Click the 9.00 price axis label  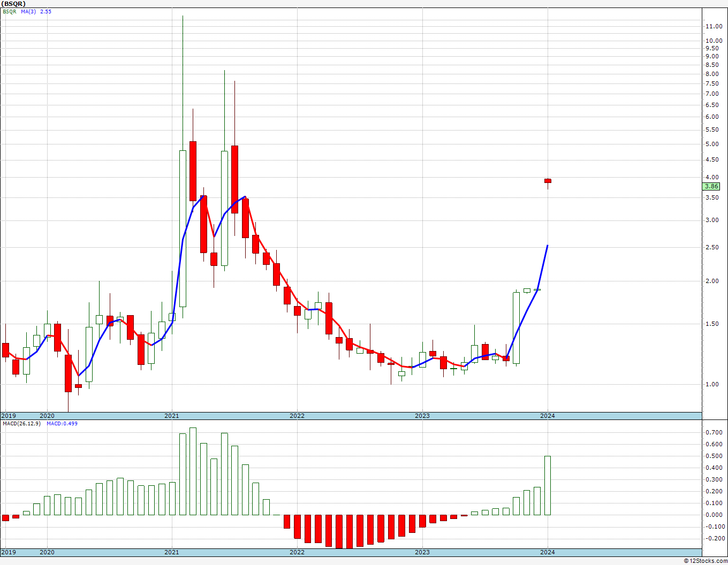pyautogui.click(x=712, y=56)
